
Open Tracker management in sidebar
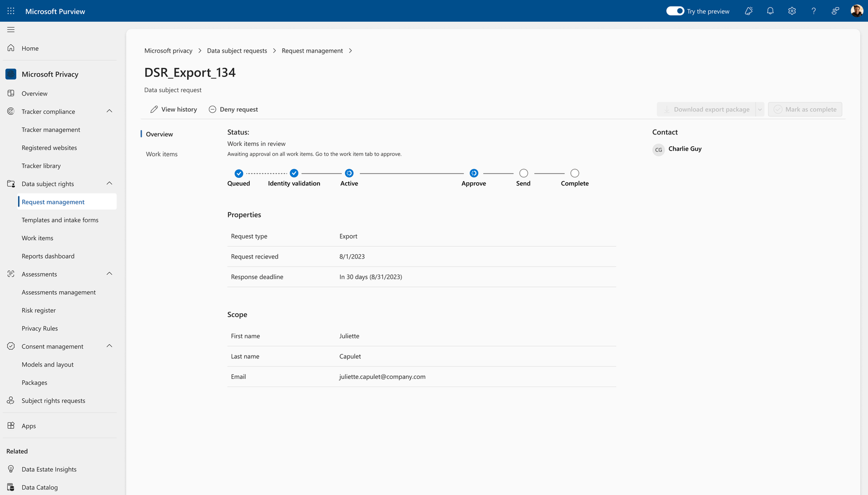[x=51, y=130]
